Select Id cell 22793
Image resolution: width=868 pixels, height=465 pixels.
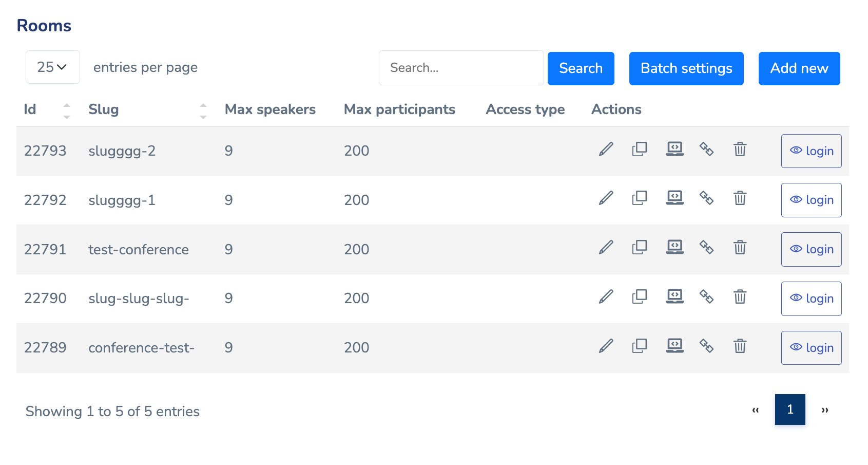click(x=45, y=151)
